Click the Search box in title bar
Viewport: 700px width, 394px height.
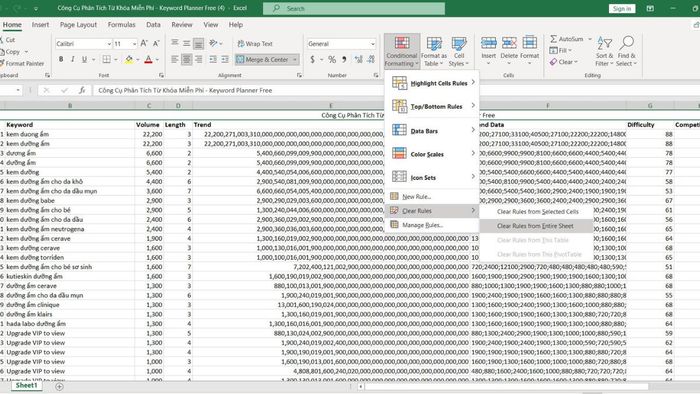click(x=354, y=8)
